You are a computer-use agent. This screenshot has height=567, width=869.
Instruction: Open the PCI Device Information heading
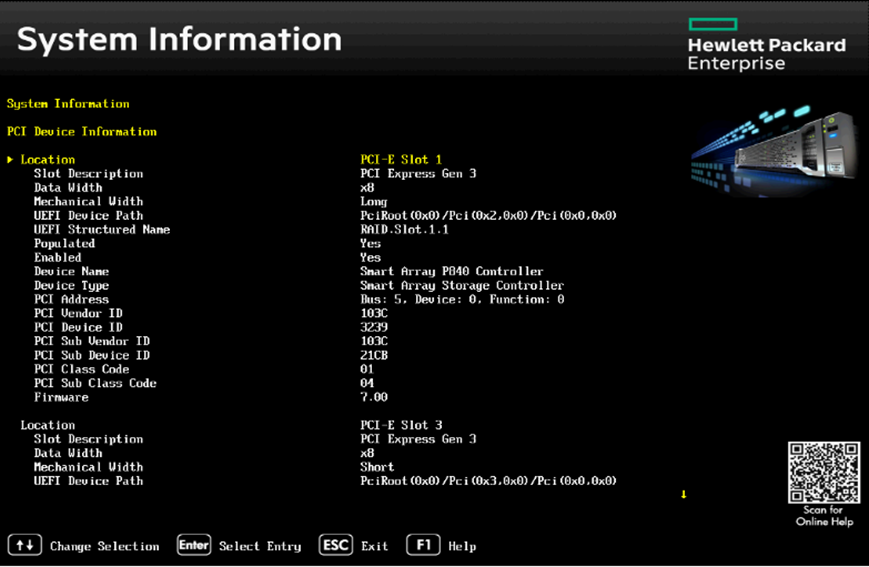point(82,131)
